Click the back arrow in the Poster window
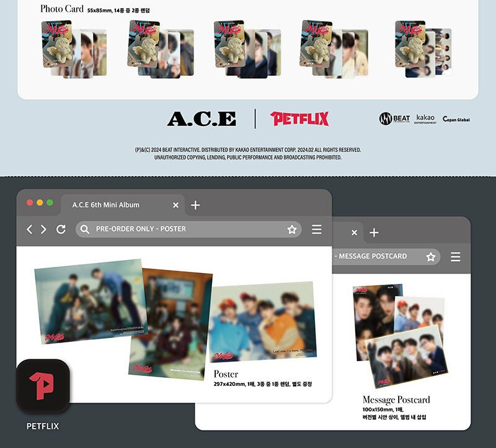The width and height of the screenshot is (496, 448). click(29, 229)
